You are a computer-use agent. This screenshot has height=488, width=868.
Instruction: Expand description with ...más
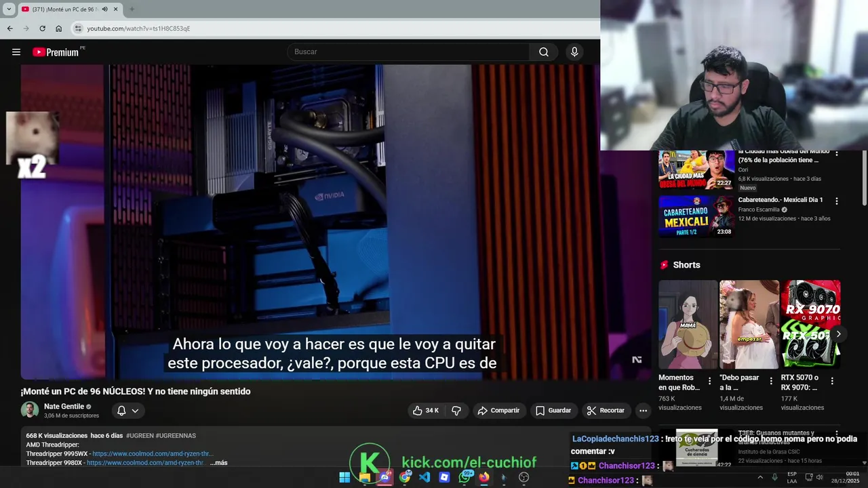pos(218,463)
